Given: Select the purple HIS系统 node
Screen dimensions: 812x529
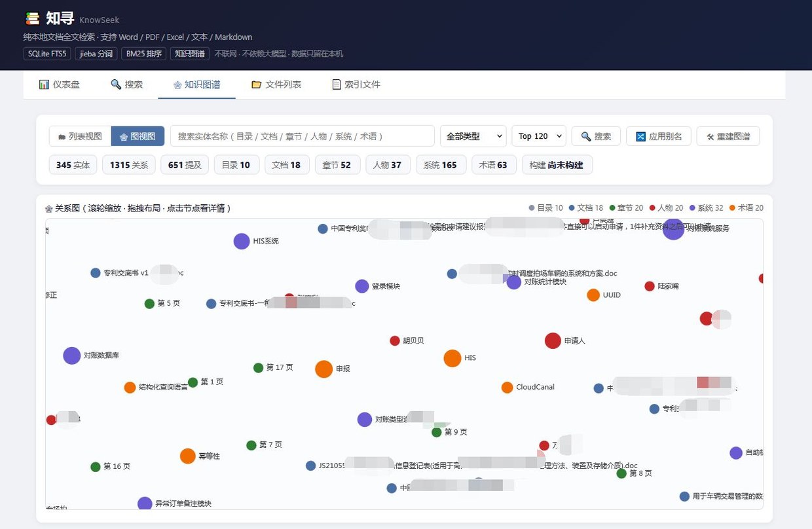Looking at the screenshot, I should click(x=242, y=241).
